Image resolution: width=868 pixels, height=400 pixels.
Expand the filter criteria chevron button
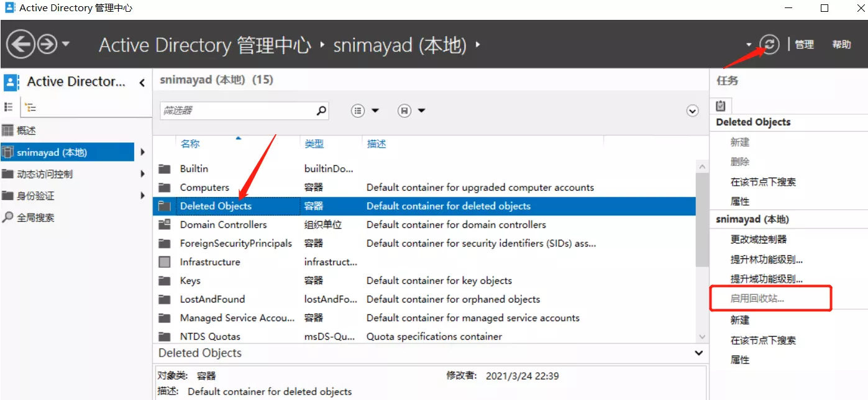693,111
